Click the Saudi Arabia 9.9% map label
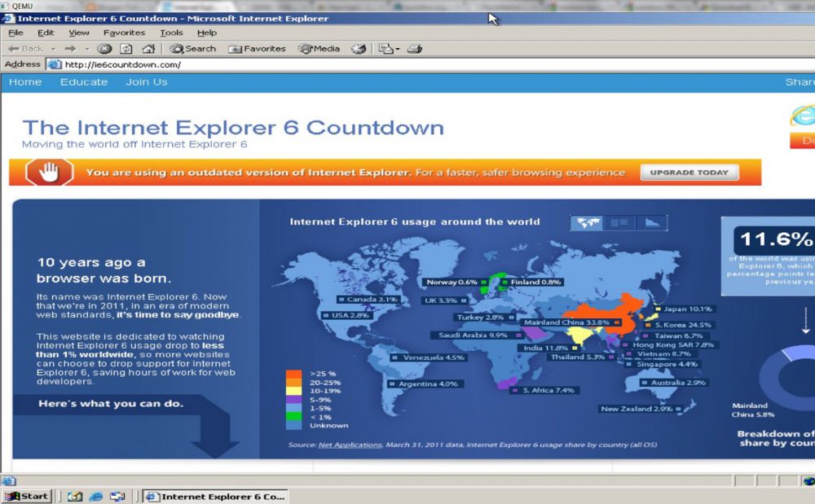Viewport: 815px width, 504px height. coord(478,335)
